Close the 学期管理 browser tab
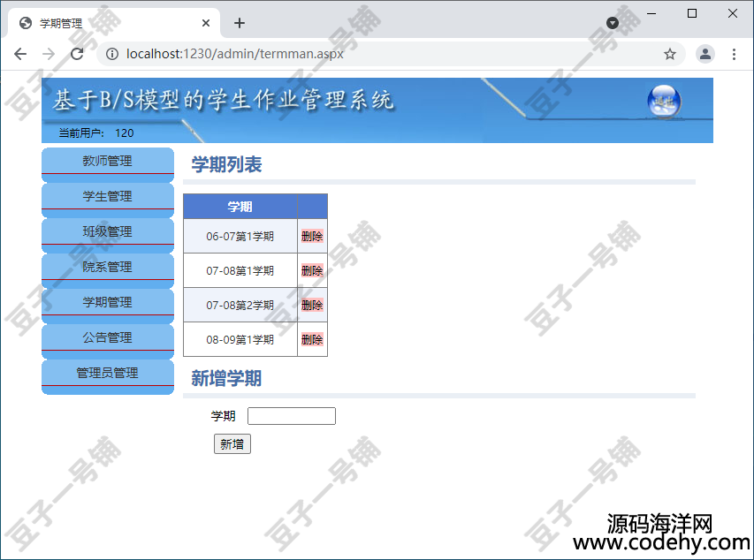754x560 pixels. click(x=206, y=23)
